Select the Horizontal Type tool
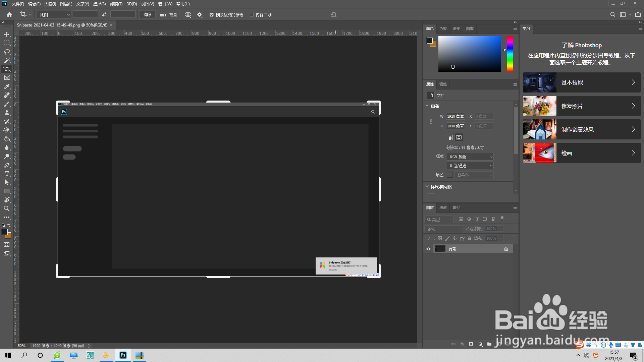644x362 pixels. point(7,174)
